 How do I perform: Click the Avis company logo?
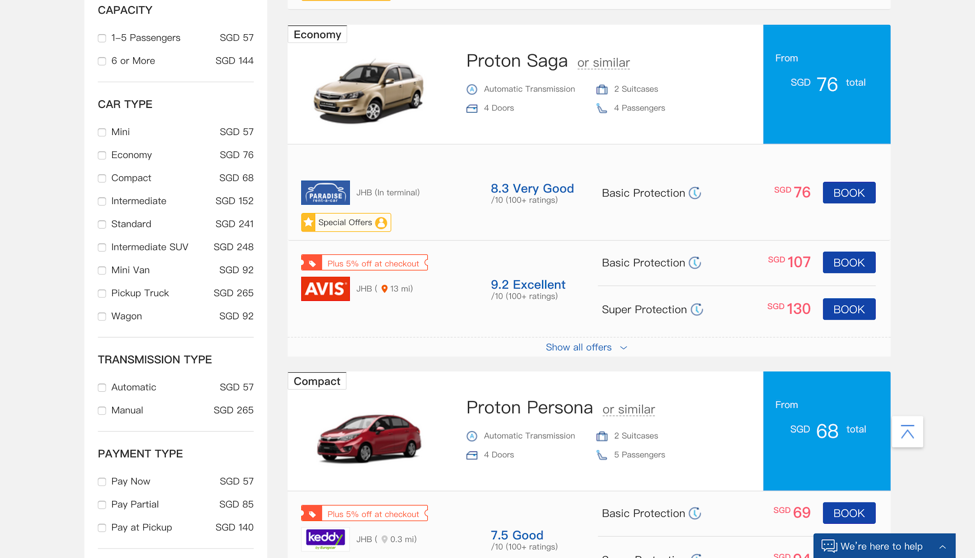[325, 289]
